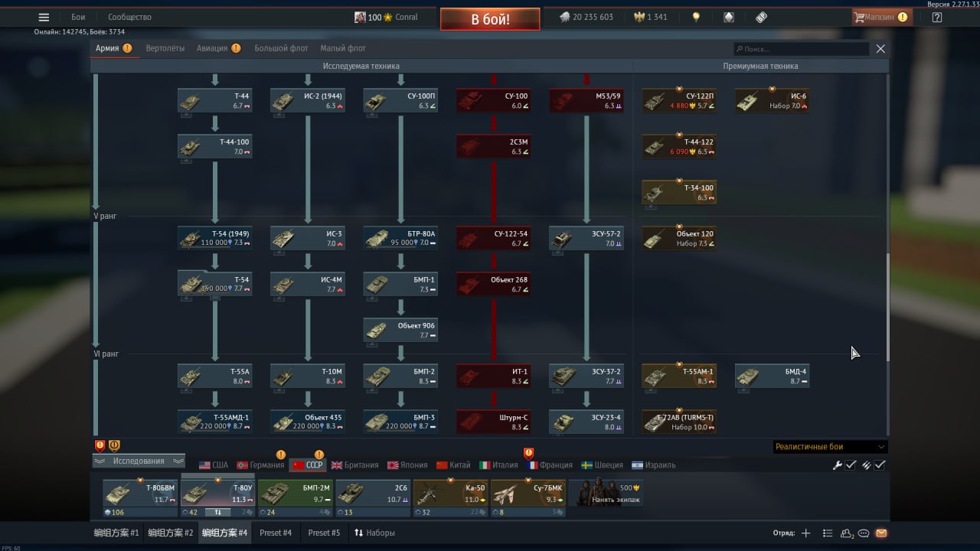The image size is (980, 551).
Task: Select the Япония nation tab
Action: (407, 465)
